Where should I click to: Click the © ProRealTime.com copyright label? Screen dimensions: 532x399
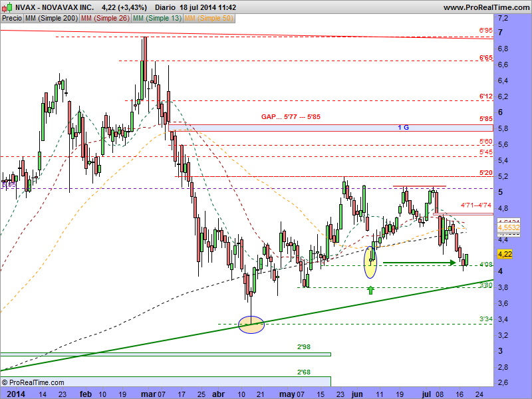(33, 382)
